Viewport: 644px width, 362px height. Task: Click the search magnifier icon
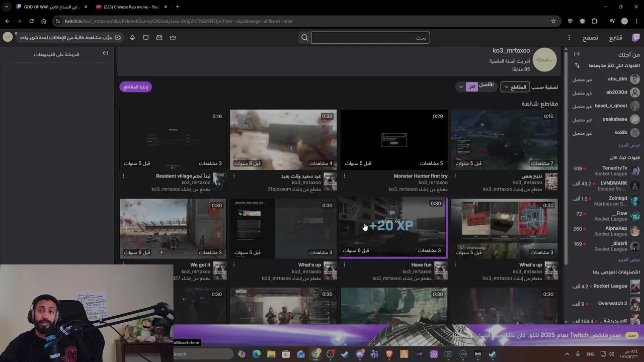(304, 38)
